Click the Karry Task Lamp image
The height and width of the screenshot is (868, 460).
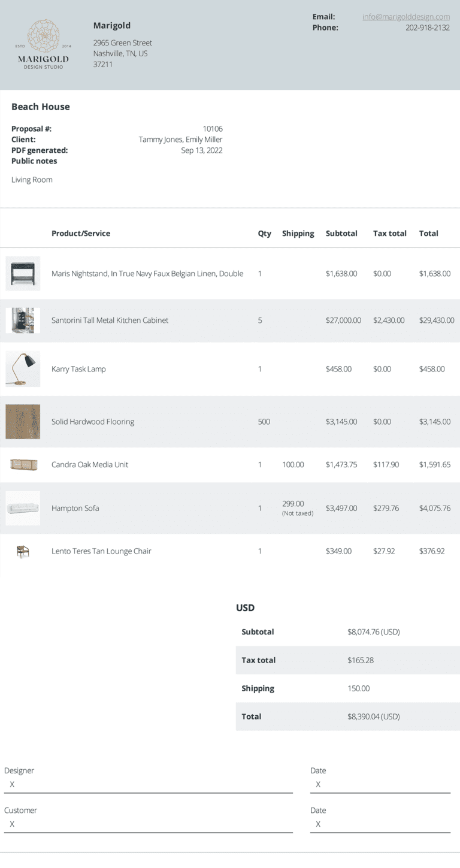23,369
